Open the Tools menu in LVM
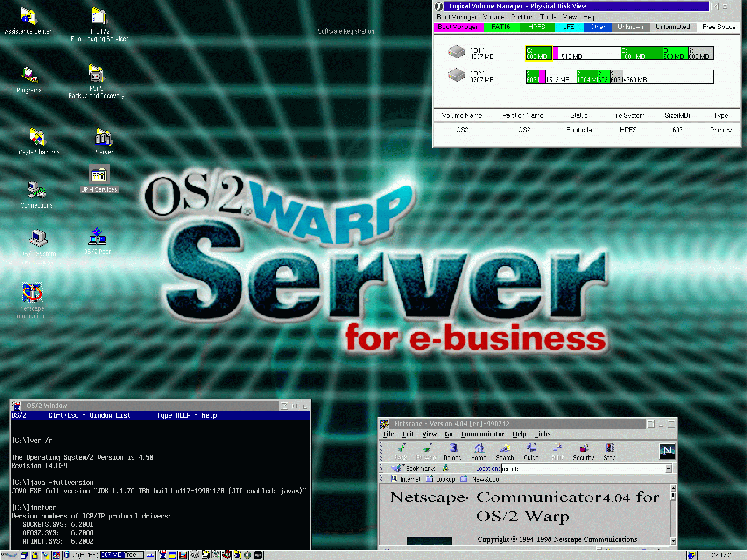Viewport: 747px width, 560px height. pos(548,17)
